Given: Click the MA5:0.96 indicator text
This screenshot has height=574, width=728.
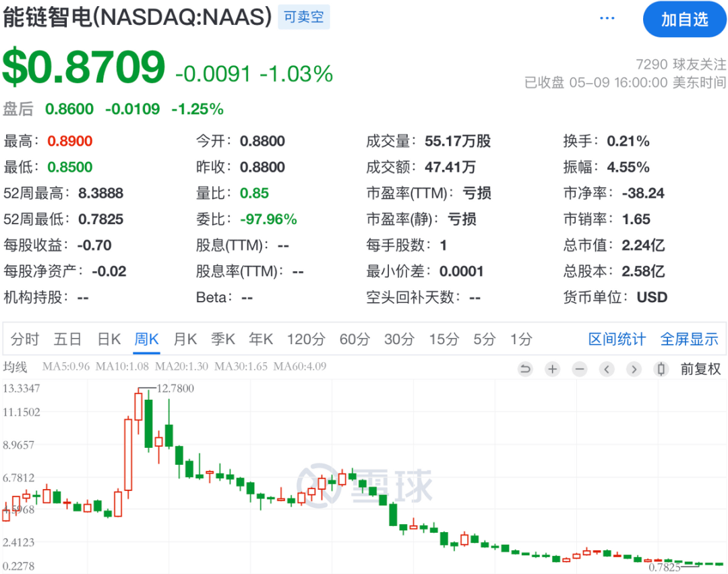Looking at the screenshot, I should [66, 366].
